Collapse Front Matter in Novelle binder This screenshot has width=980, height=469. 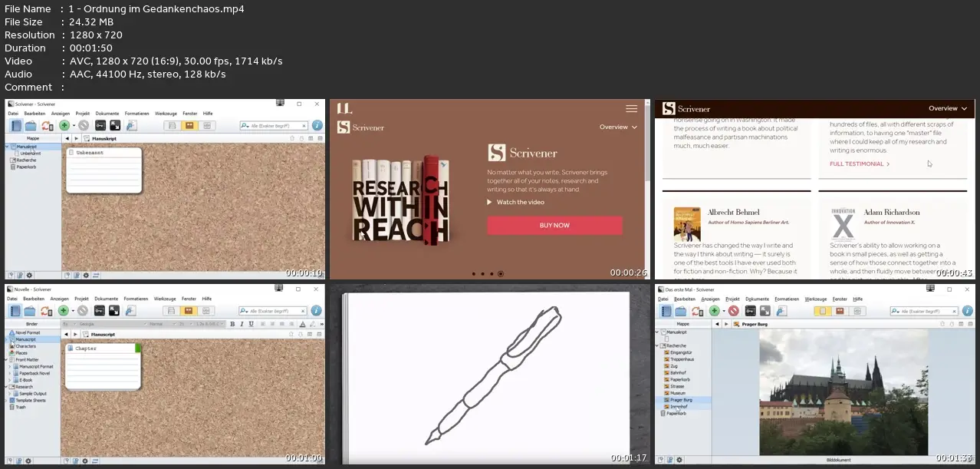pos(7,359)
